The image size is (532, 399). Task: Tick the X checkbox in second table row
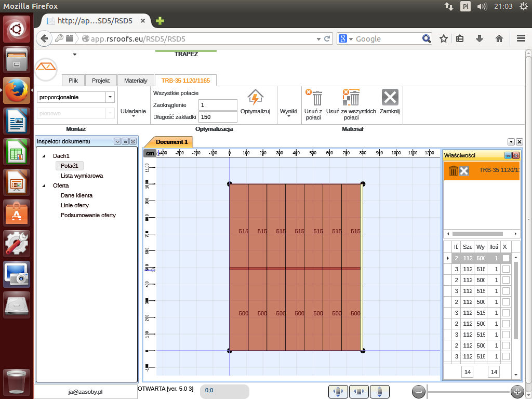tap(506, 269)
